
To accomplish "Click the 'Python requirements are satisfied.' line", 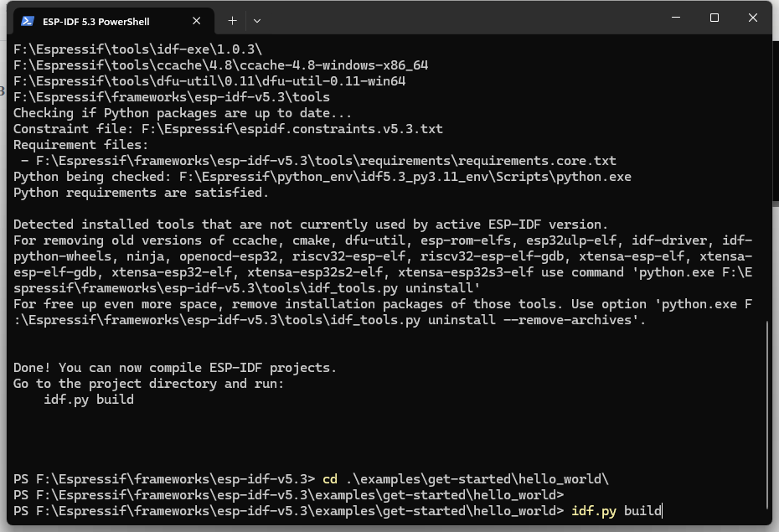I will click(141, 193).
